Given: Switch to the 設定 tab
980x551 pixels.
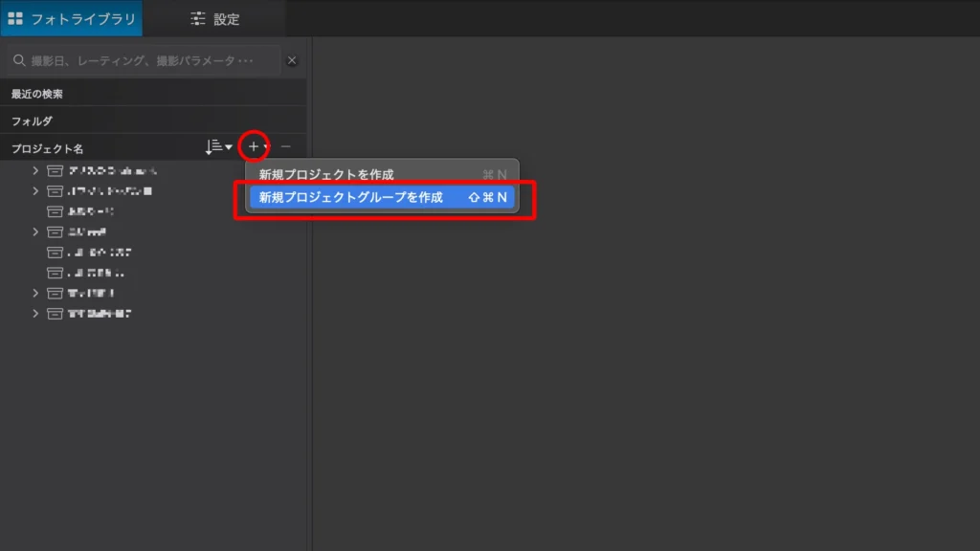Looking at the screenshot, I should (214, 18).
